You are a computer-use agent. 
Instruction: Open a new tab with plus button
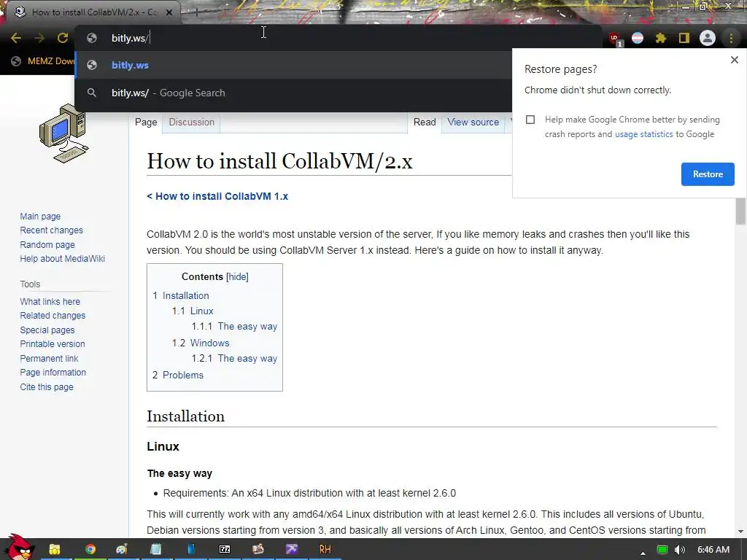click(x=196, y=12)
